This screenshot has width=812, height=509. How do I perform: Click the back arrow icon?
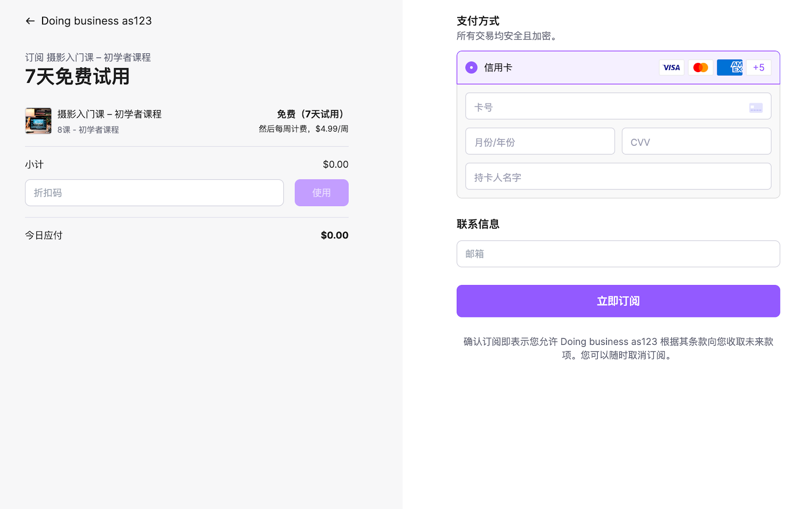(30, 21)
